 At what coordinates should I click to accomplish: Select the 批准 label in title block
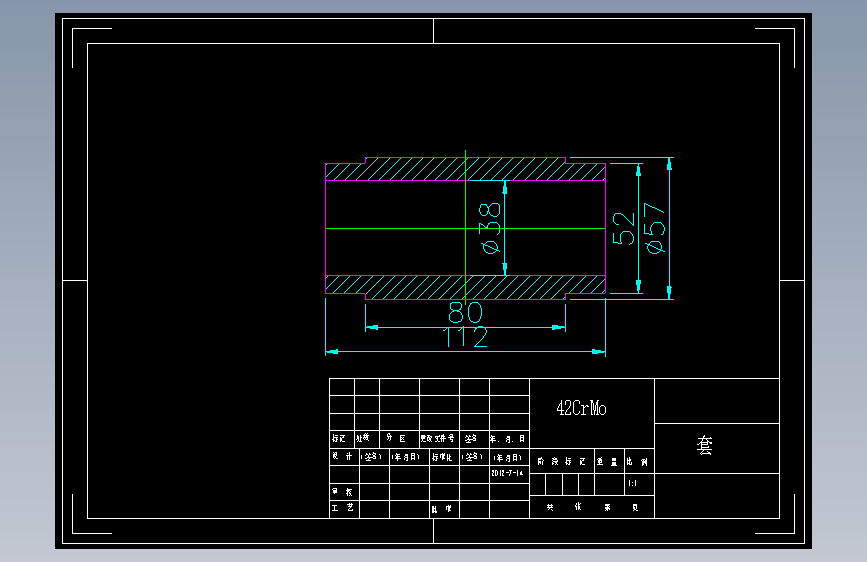[x=441, y=509]
